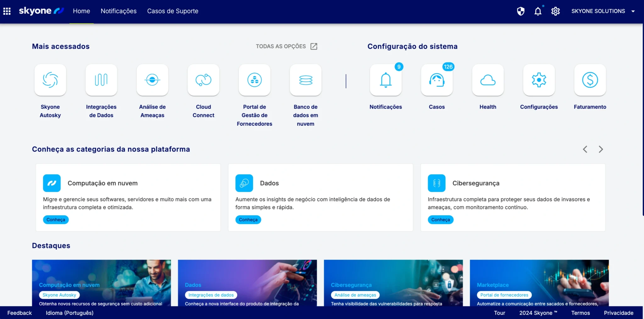Click the Computação em nuvem category icon
Viewport: 644px width, 319px height.
tap(52, 183)
